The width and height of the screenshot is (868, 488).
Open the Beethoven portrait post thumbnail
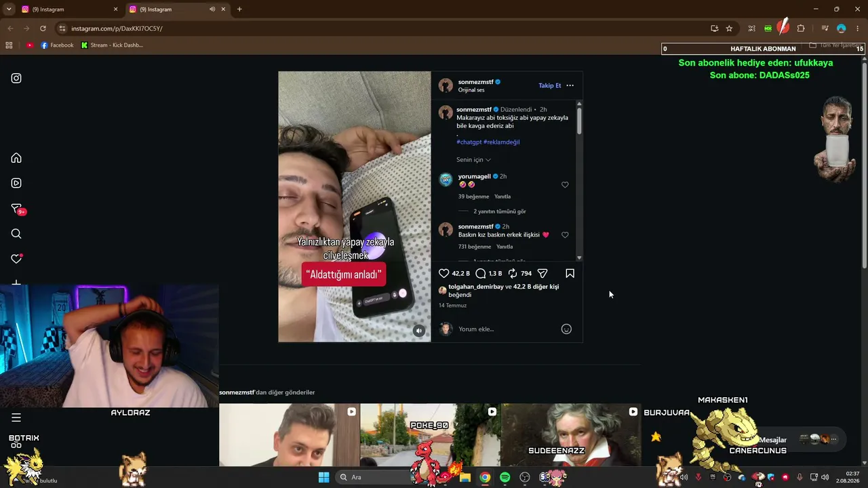click(x=571, y=435)
